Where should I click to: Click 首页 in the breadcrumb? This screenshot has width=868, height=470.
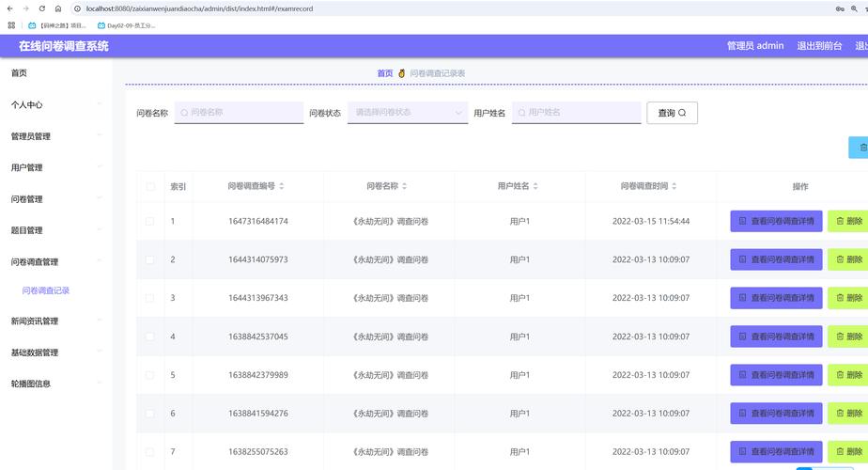point(385,73)
